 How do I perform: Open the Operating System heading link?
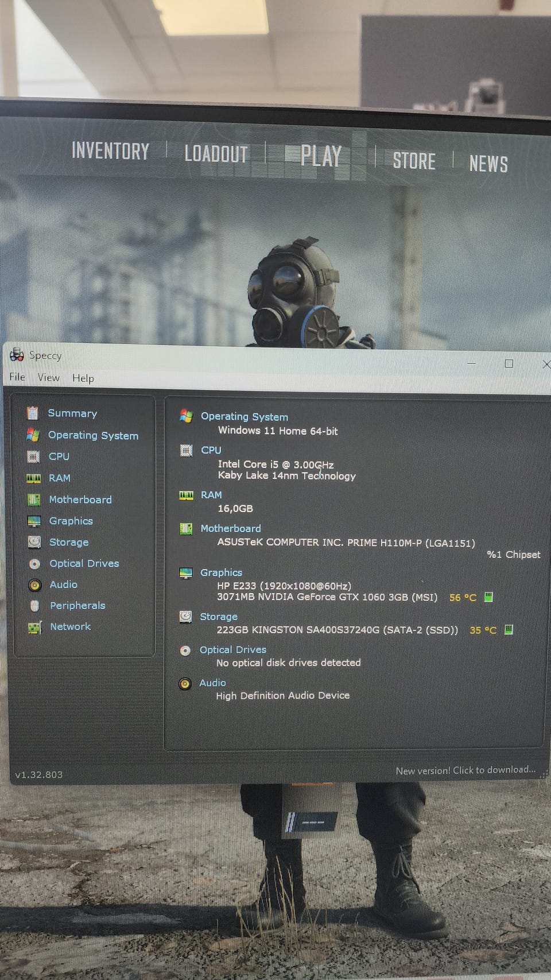click(x=245, y=416)
